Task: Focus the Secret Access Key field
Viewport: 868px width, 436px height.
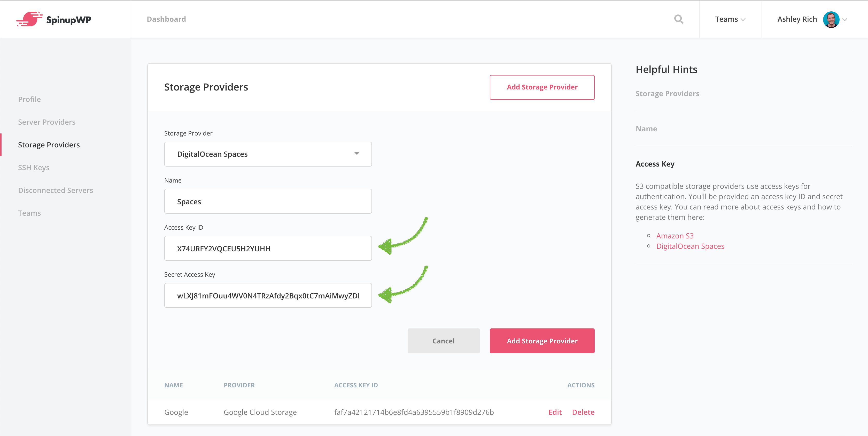Action: coord(268,295)
